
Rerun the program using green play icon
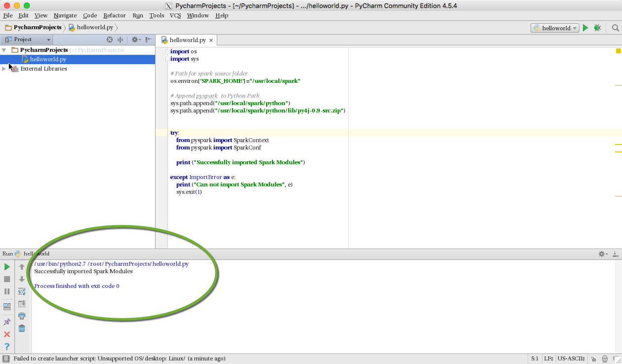[x=7, y=266]
